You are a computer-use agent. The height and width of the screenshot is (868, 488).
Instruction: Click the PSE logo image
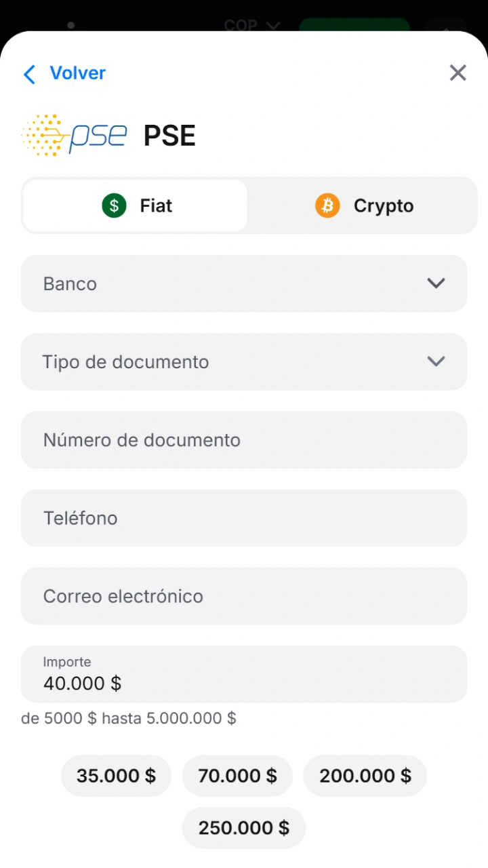tap(75, 136)
